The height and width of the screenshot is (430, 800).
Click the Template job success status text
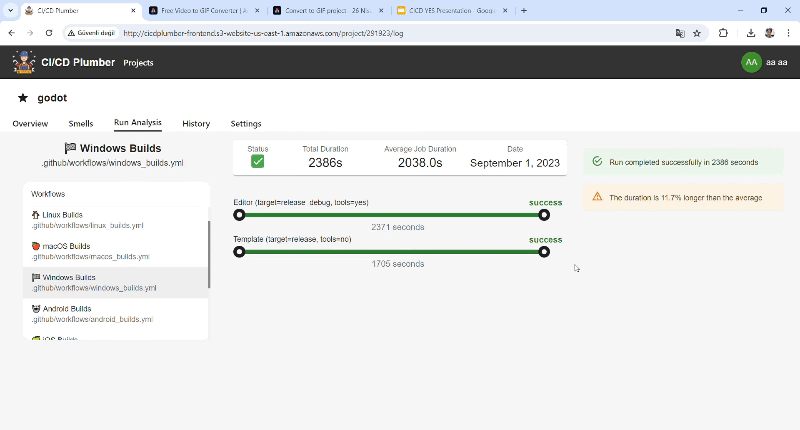(545, 240)
